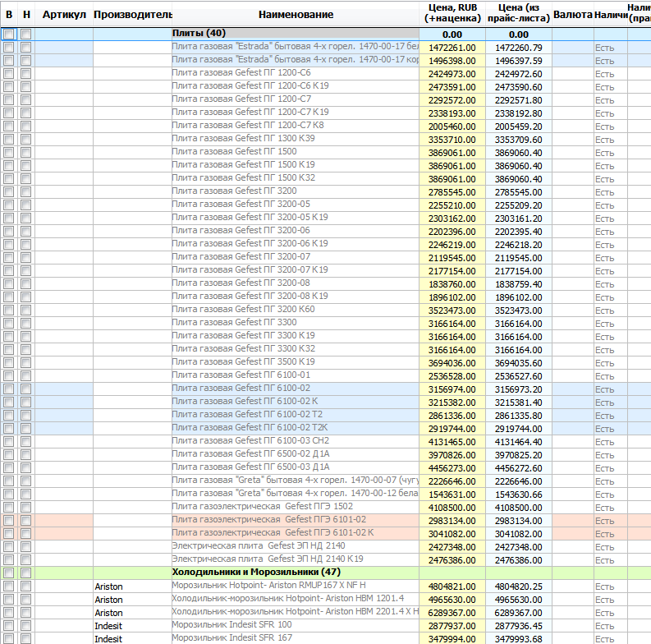Viewport: 651px width, 644px height.
Task: Click price-list price 1496397.59 cell
Action: coord(519,61)
